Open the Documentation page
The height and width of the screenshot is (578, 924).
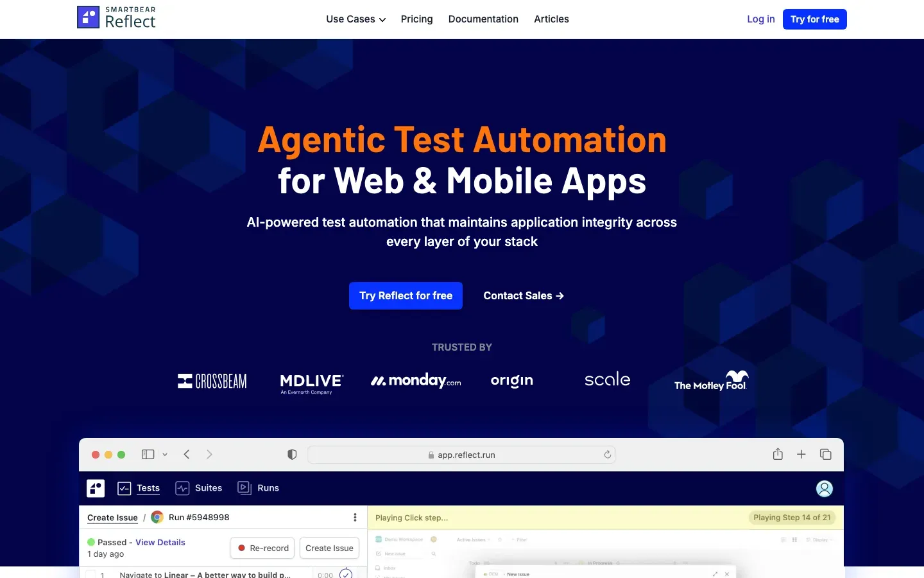[483, 19]
